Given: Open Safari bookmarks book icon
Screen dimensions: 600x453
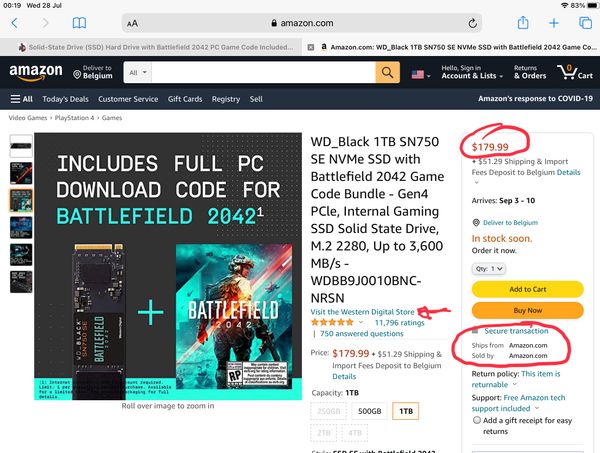Looking at the screenshot, I should point(79,23).
